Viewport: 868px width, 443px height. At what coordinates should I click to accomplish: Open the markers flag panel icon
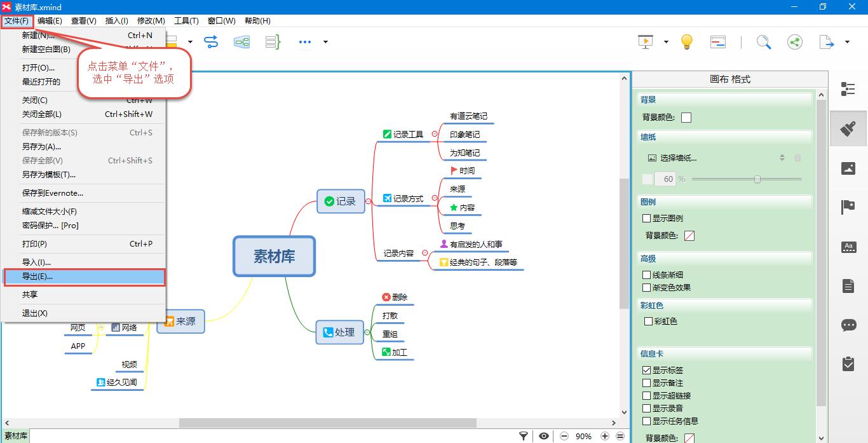click(848, 207)
